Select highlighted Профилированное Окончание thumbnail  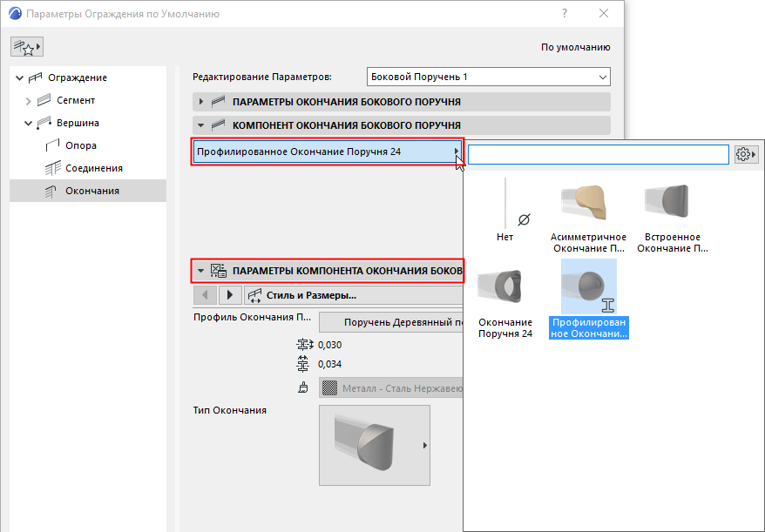click(589, 300)
